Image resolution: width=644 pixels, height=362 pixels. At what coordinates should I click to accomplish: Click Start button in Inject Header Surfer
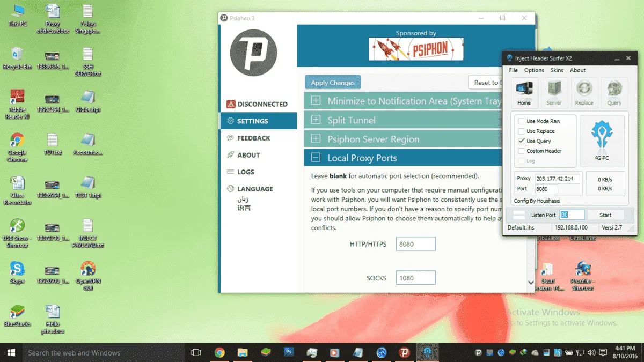[x=605, y=215]
